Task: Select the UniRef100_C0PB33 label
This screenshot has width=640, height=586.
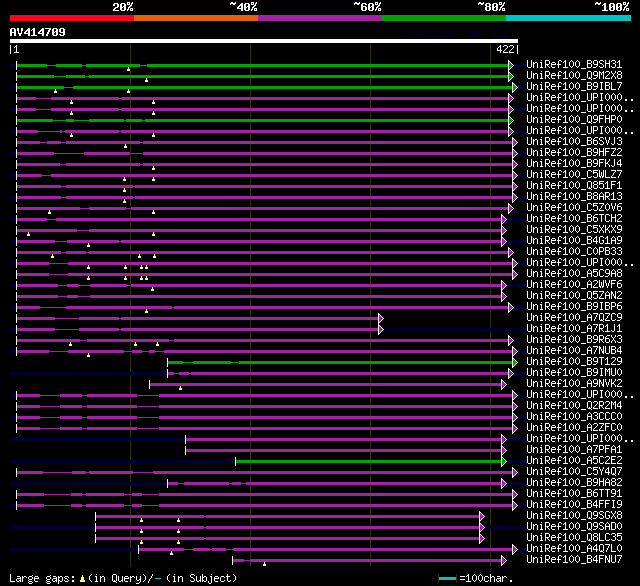Action: tap(574, 251)
